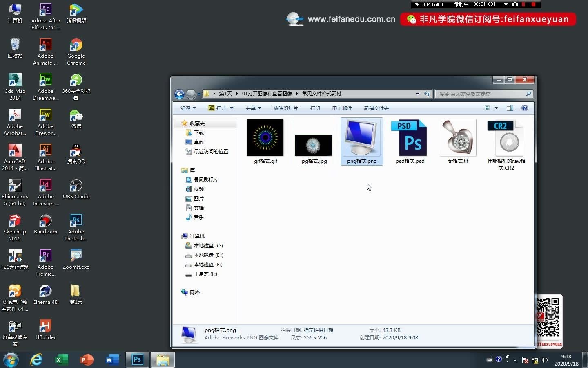Select HBuilder desktop shortcut
588x368 pixels.
(x=45, y=330)
